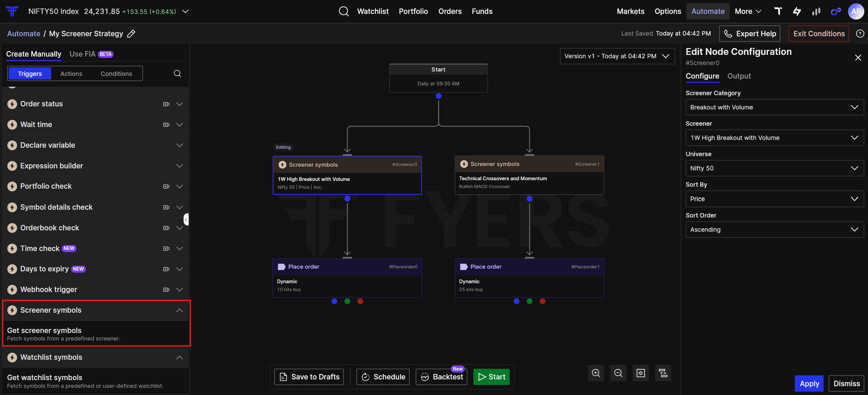Image resolution: width=868 pixels, height=395 pixels.
Task: Collapse the Watchlist symbols section
Action: pos(179,357)
